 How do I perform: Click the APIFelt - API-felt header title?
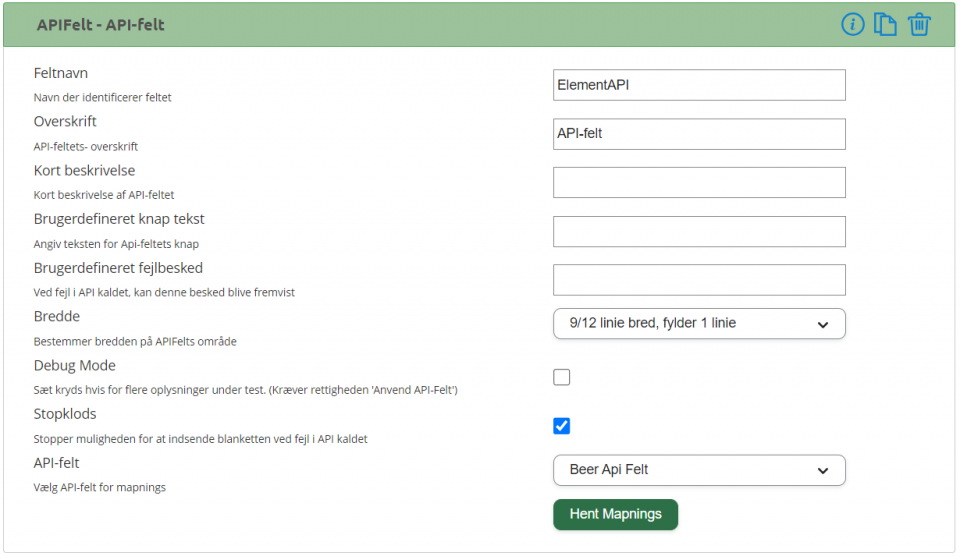(100, 25)
